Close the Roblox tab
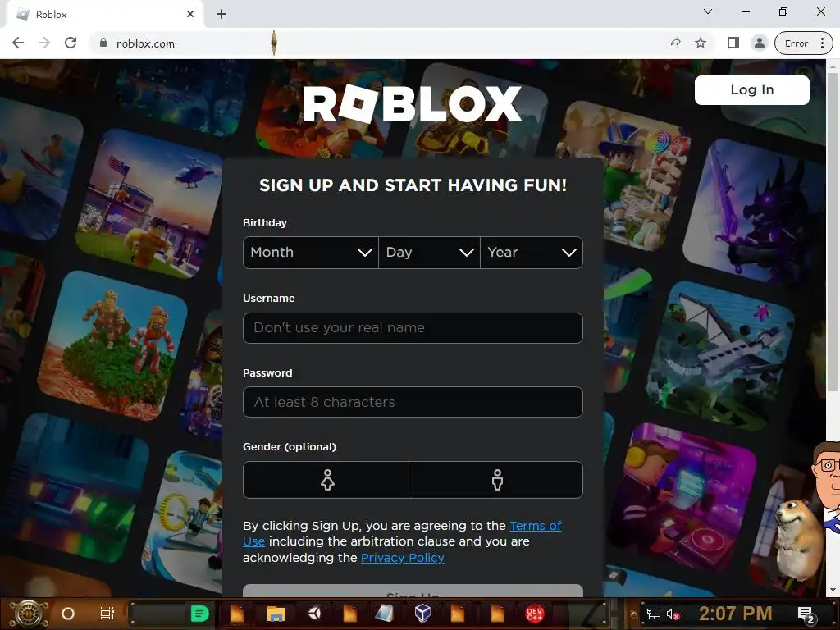Screen dimensions: 840x630 [x=190, y=14]
